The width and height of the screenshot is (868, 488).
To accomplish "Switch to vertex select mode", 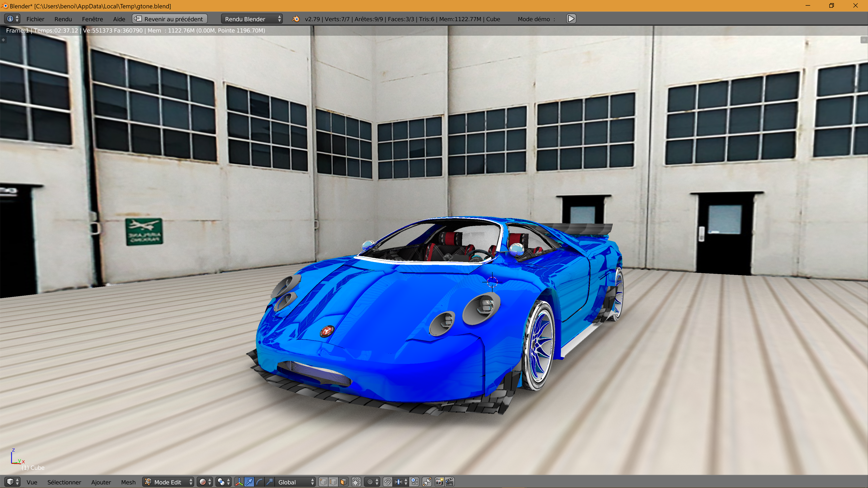I will [323, 482].
